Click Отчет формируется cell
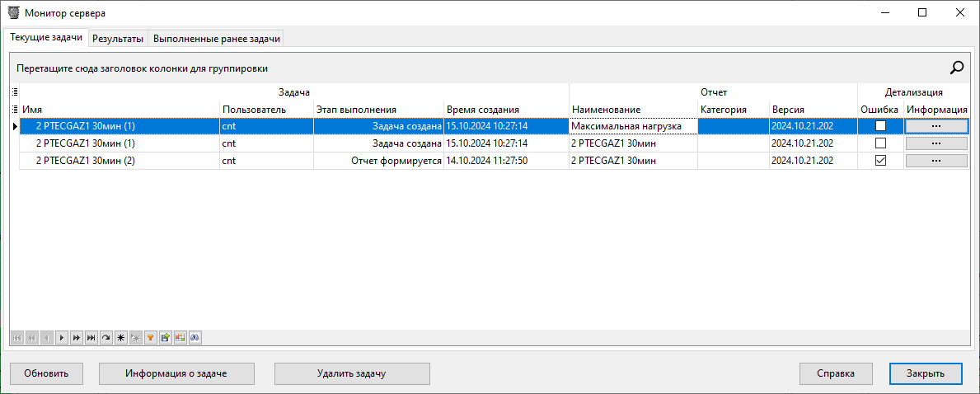Image resolution: width=980 pixels, height=394 pixels. coord(379,161)
